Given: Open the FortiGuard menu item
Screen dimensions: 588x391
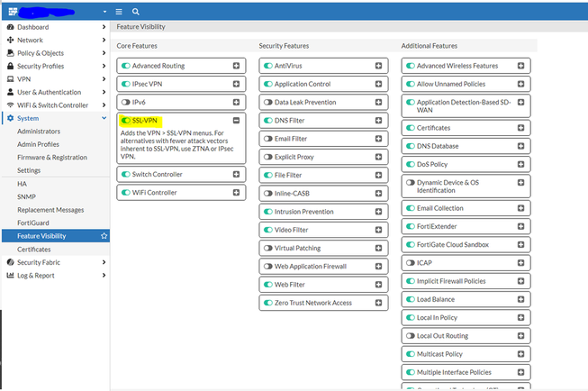Looking at the screenshot, I should [33, 223].
